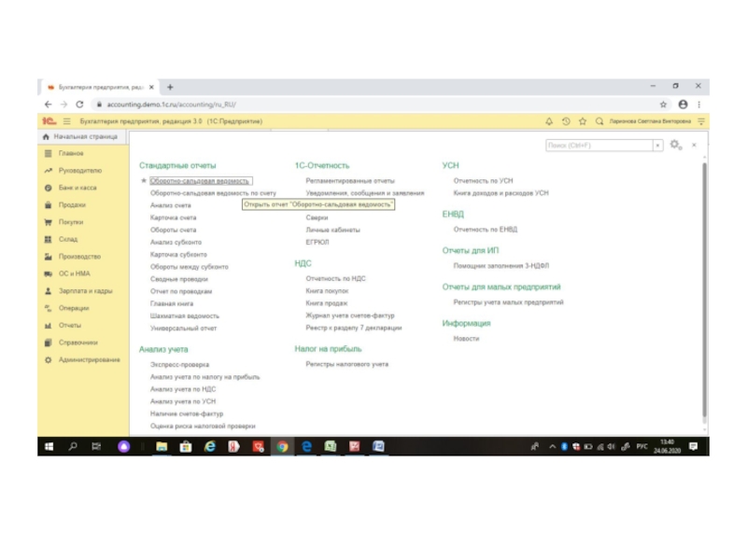This screenshot has height=560, width=747.
Task: Open the user service menu right of username
Action: pyautogui.click(x=701, y=121)
